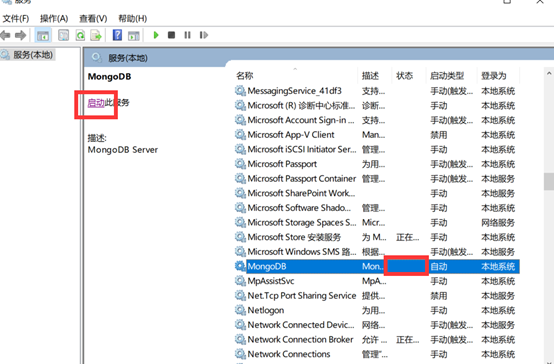
Task: Click the Export List toolbar icon
Action: coord(96,35)
